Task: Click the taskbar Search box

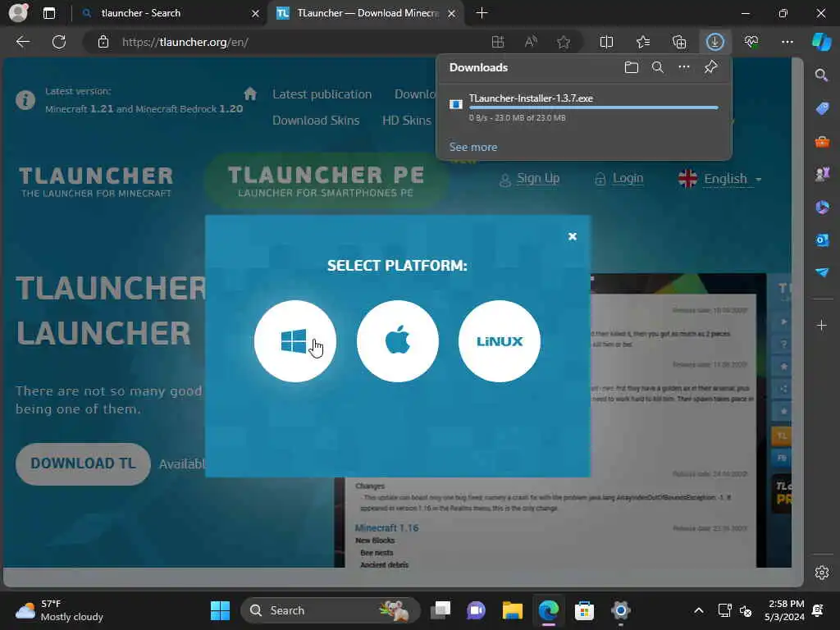Action: 331,610
